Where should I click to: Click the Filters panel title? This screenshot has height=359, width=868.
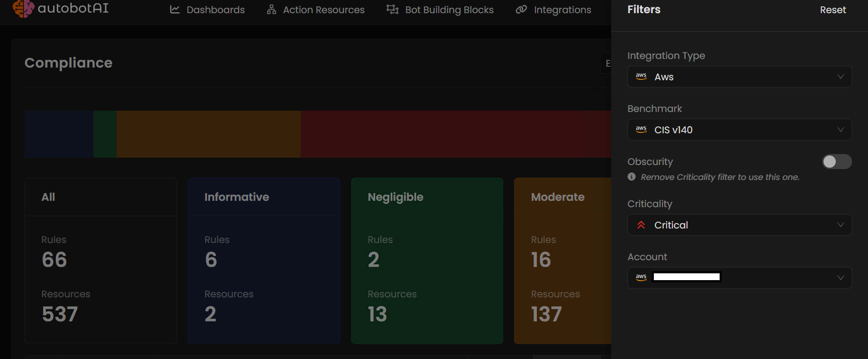pos(644,10)
